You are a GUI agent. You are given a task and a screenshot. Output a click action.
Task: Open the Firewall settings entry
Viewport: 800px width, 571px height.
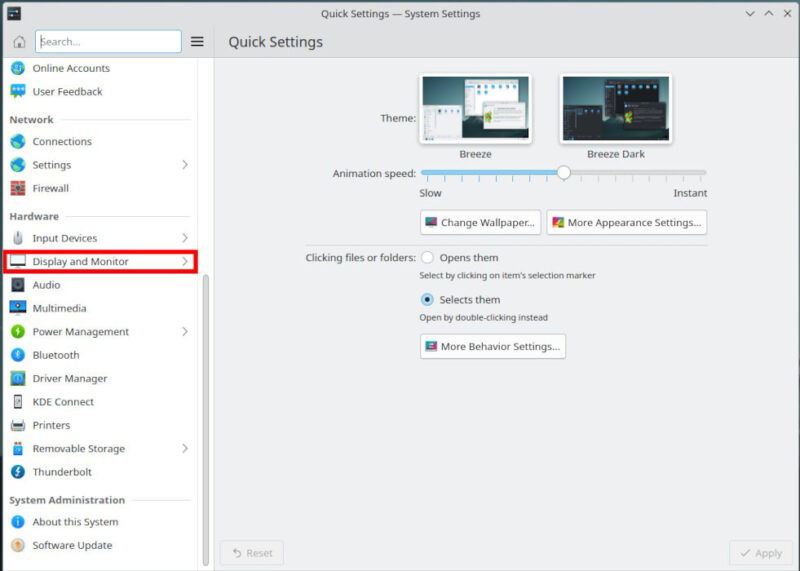tap(100, 188)
